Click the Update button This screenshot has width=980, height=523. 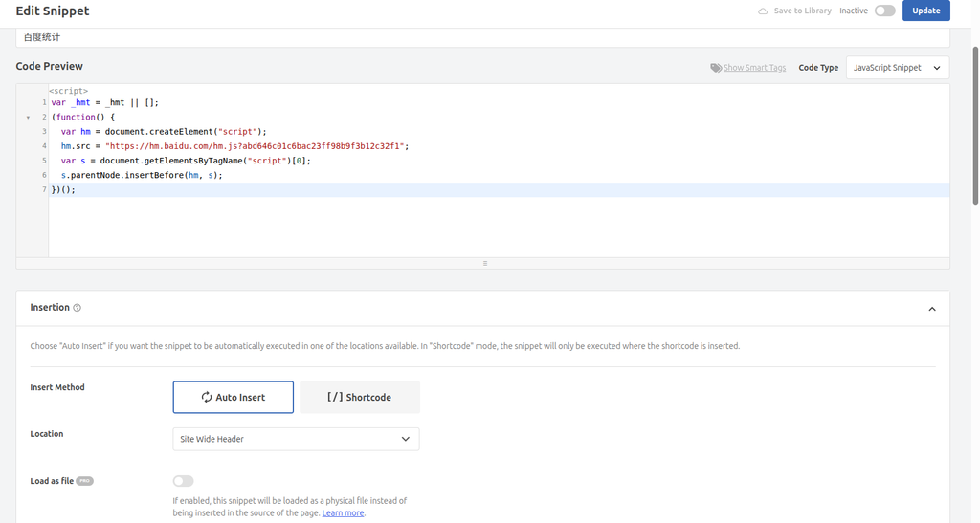pos(925,11)
